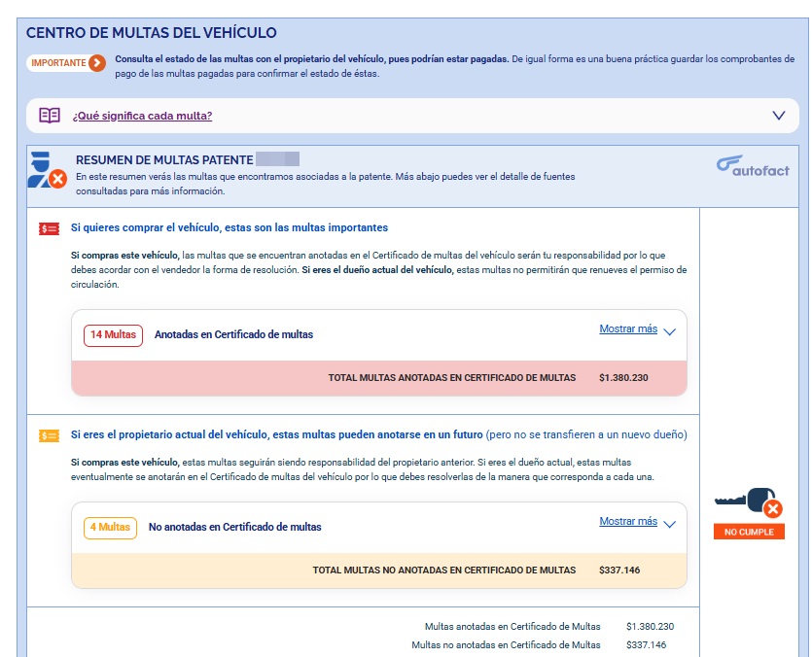Click the NO CUMPLE orange badge
This screenshot has height=657, width=812.
pyautogui.click(x=748, y=532)
